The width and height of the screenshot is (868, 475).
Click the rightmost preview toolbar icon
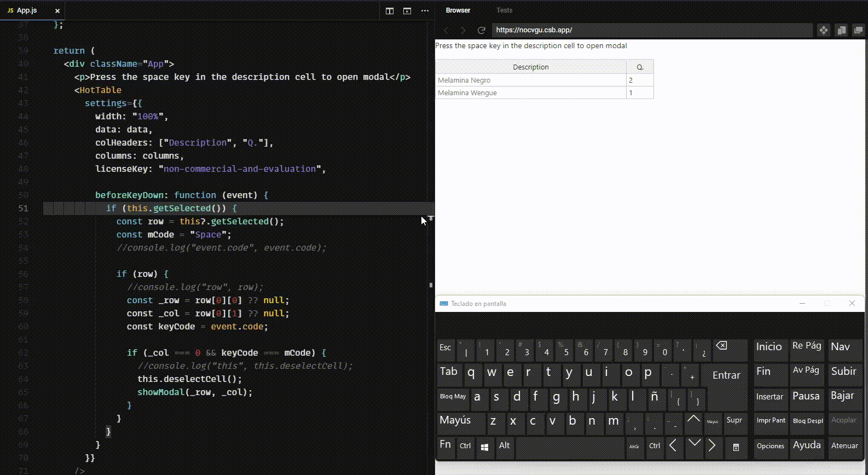coord(859,30)
